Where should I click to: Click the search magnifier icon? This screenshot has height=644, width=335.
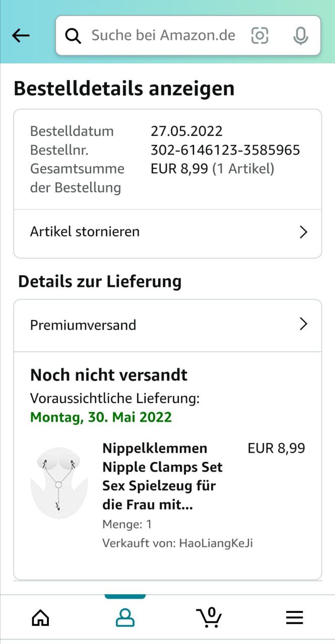point(74,36)
